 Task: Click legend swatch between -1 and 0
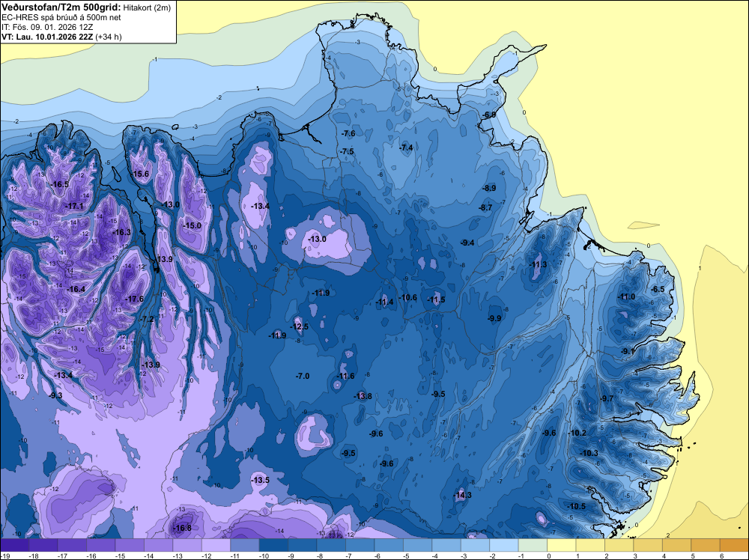click(x=533, y=545)
